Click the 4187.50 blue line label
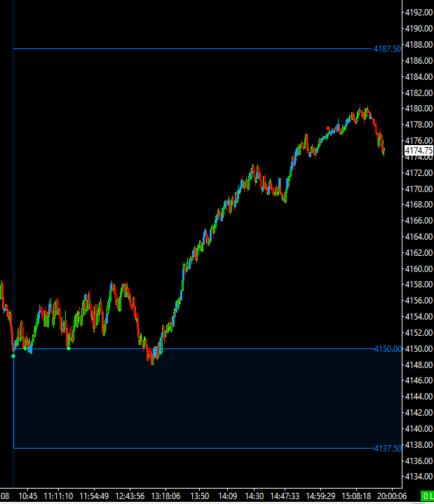This screenshot has width=434, height=504. 387,49
